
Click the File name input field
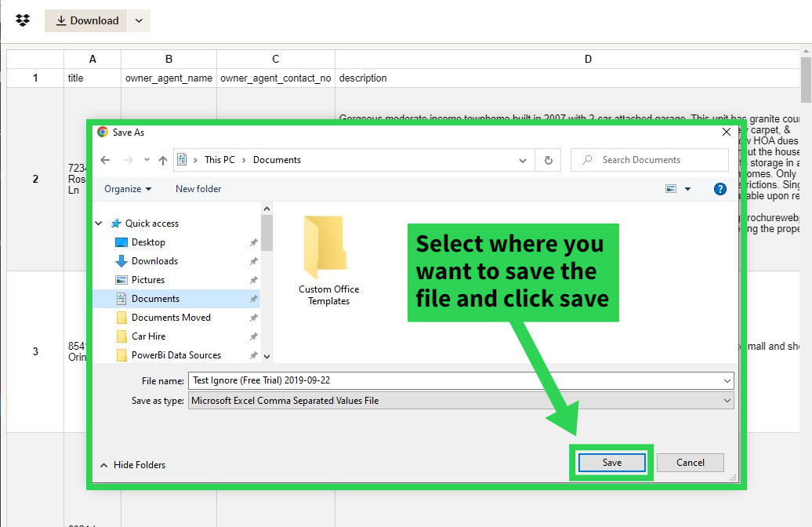[455, 380]
